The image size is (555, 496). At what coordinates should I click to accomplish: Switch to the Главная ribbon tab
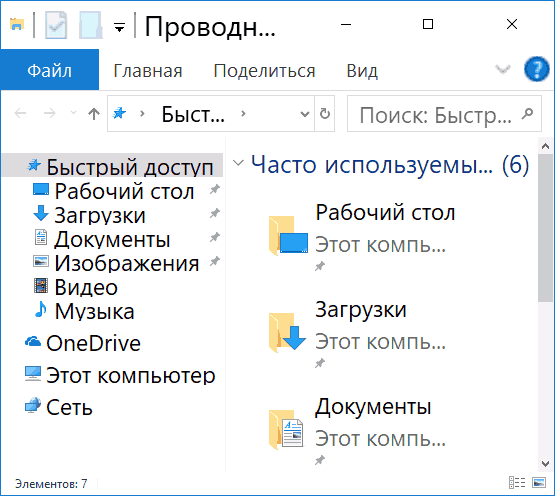[x=148, y=71]
